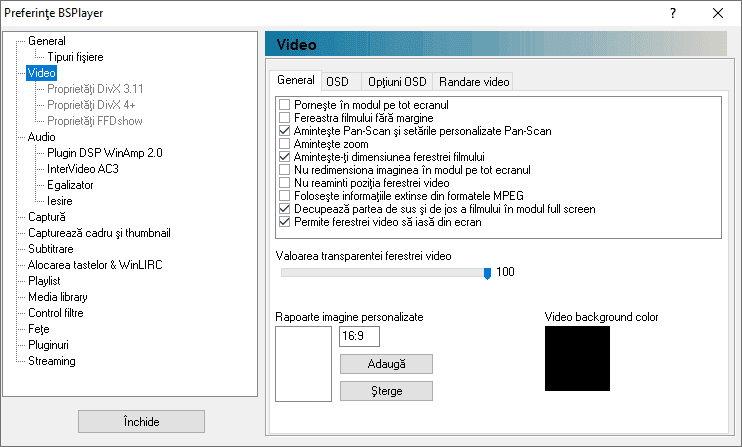The height and width of the screenshot is (447, 742).
Task: Select General in the preferences tree
Action: point(47,41)
